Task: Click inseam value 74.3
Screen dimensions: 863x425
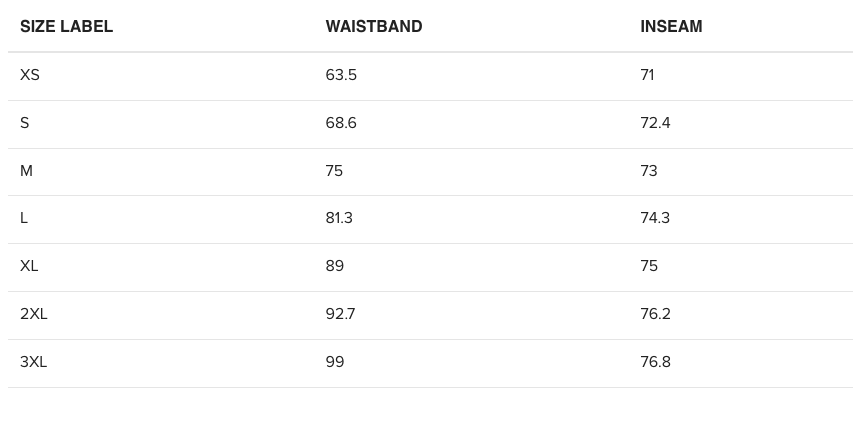Action: tap(655, 218)
